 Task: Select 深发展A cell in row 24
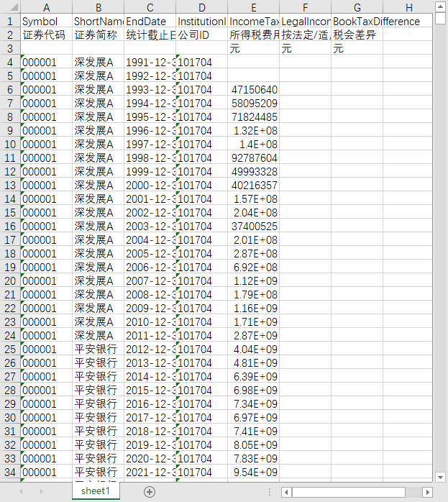99,335
